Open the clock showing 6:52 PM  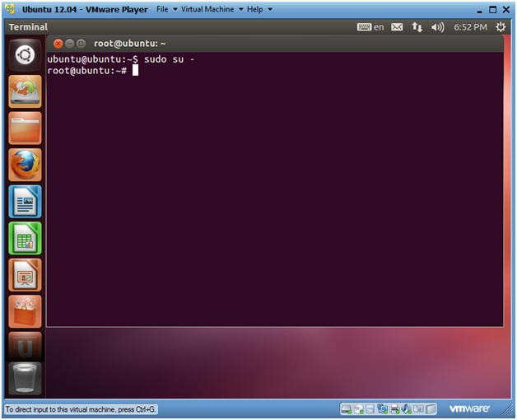tap(471, 27)
